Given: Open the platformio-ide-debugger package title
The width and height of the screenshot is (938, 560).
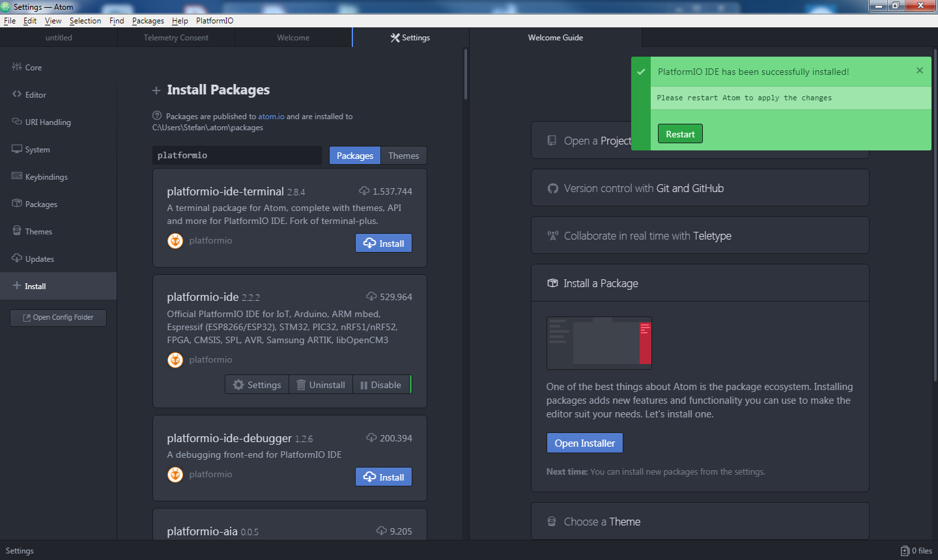Looking at the screenshot, I should tap(229, 438).
